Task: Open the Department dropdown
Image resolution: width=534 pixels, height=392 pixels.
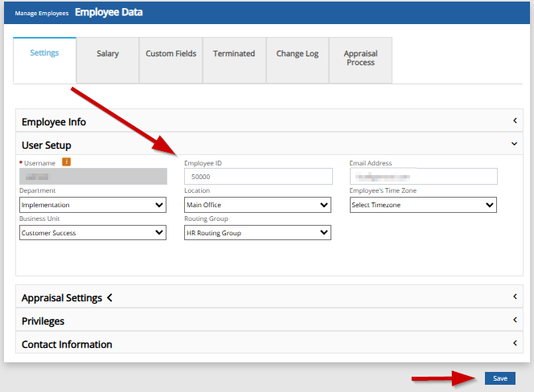Action: (92, 205)
